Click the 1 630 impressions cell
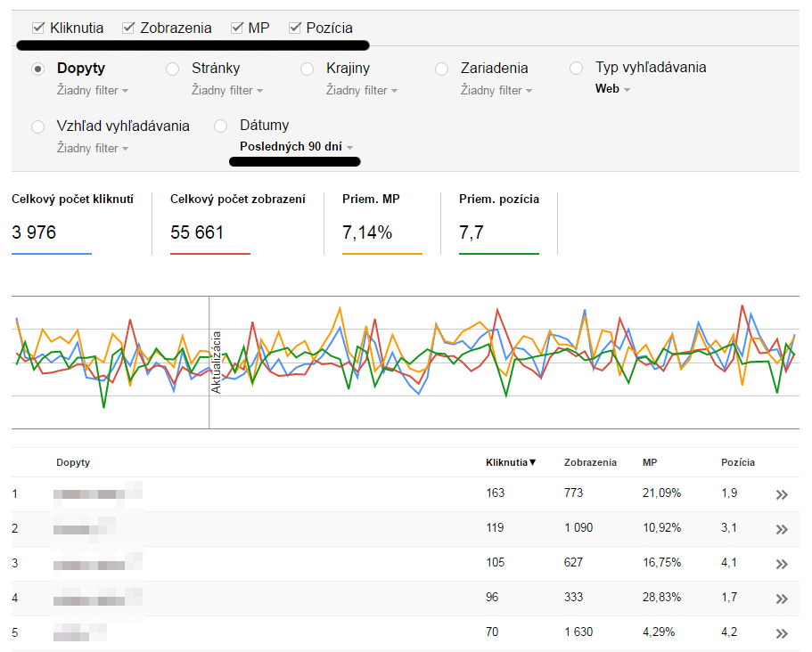Screen dimensions: 812x652 (578, 632)
